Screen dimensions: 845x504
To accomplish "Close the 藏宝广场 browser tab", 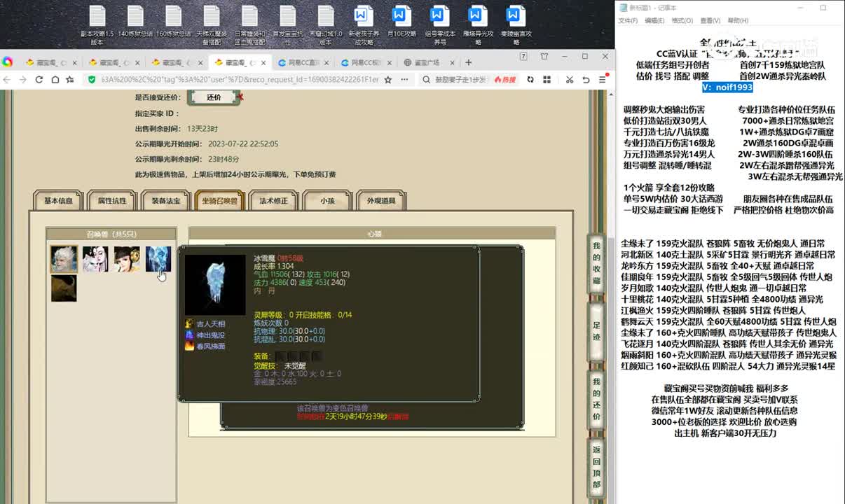I will (x=452, y=62).
